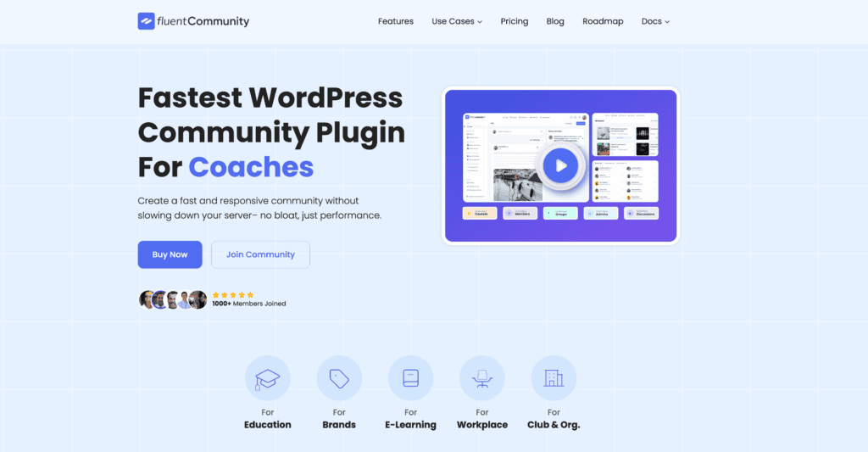Click the "Coaches" highlighted heading word
The width and height of the screenshot is (868, 452).
pos(251,167)
